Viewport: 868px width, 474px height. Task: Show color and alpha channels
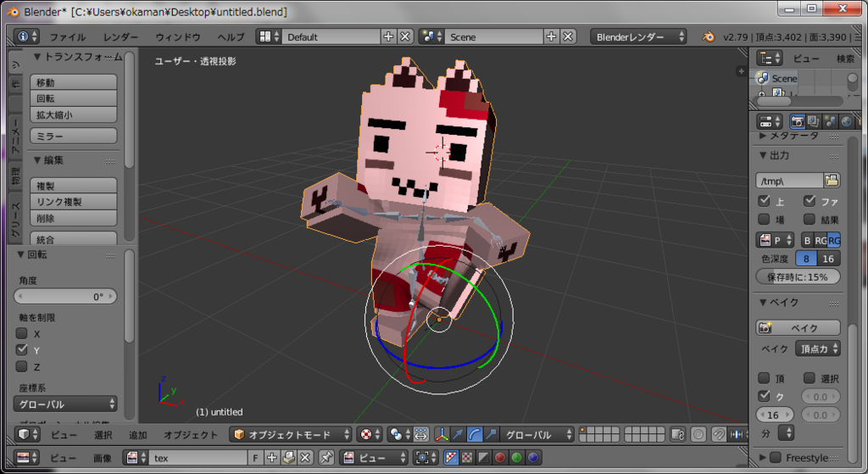coord(452,457)
